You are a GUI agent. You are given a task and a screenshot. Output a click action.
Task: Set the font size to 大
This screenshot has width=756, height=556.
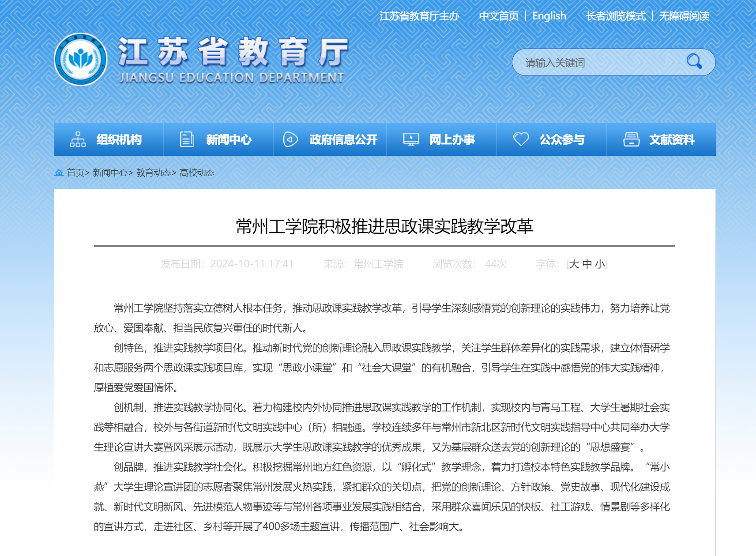click(x=574, y=264)
